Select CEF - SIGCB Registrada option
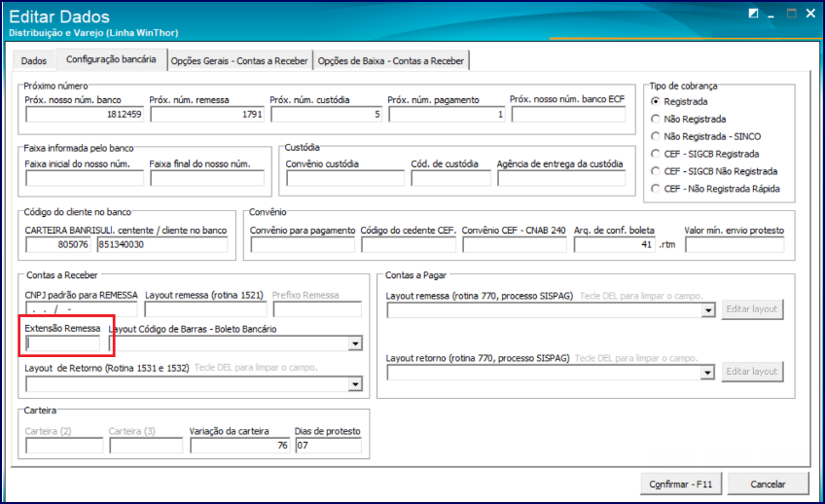The height and width of the screenshot is (504, 825). coord(655,154)
